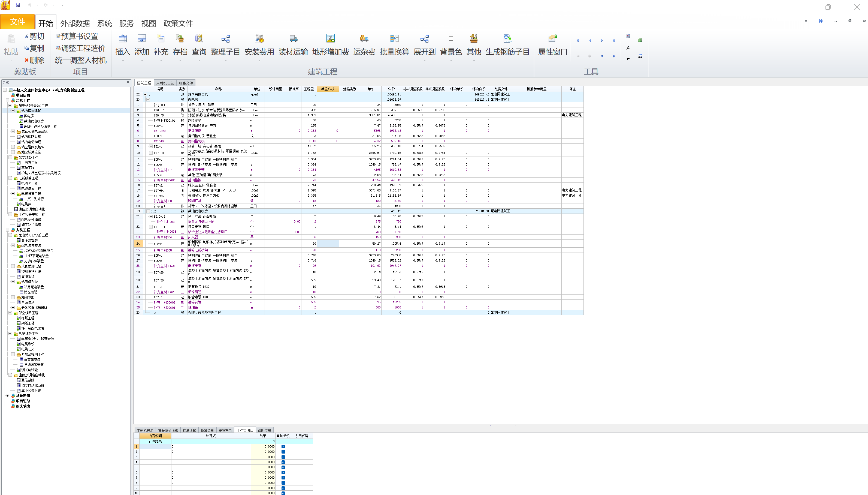Click the 其他 toolbox icon
868x495 pixels.
(x=474, y=39)
